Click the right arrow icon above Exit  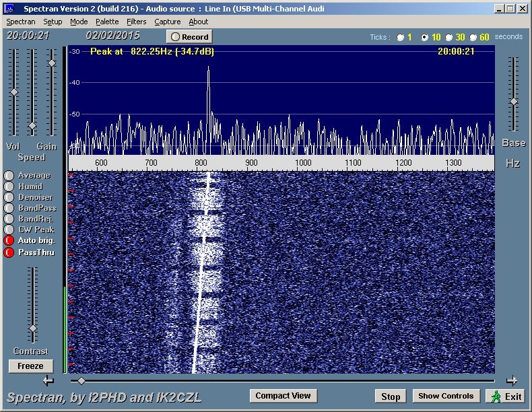coord(512,380)
